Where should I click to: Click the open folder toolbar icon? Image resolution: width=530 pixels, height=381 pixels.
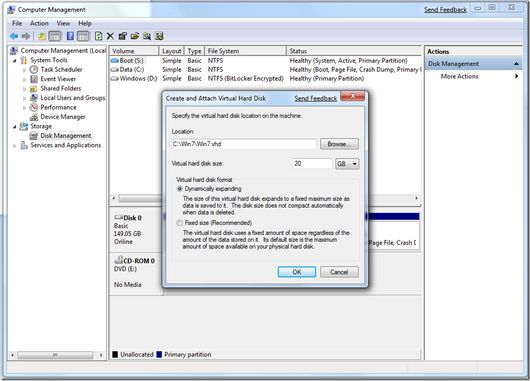(x=135, y=36)
